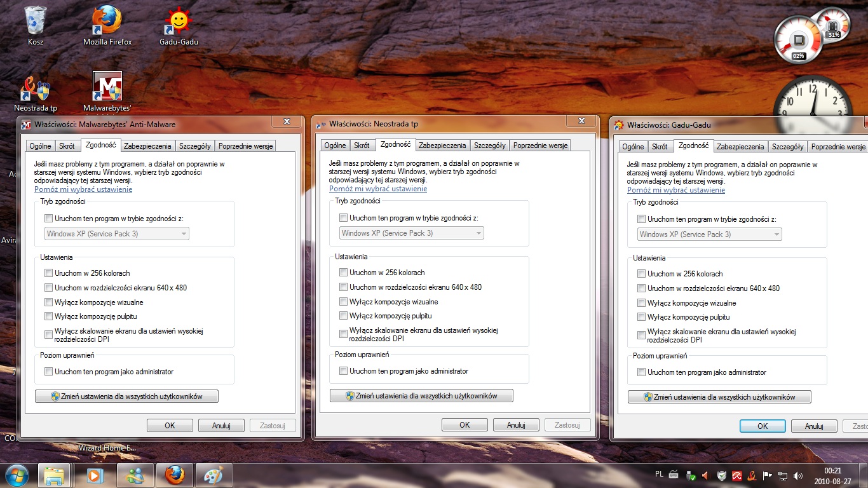Viewport: 868px width, 488px height.
Task: Open Szczegóły tab in Neostrada tp window
Action: 490,146
